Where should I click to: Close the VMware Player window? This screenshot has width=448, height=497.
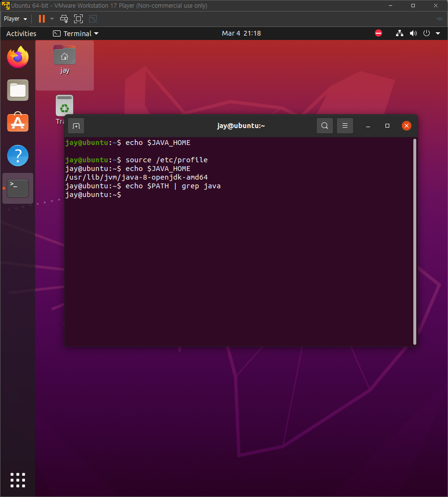tap(435, 6)
